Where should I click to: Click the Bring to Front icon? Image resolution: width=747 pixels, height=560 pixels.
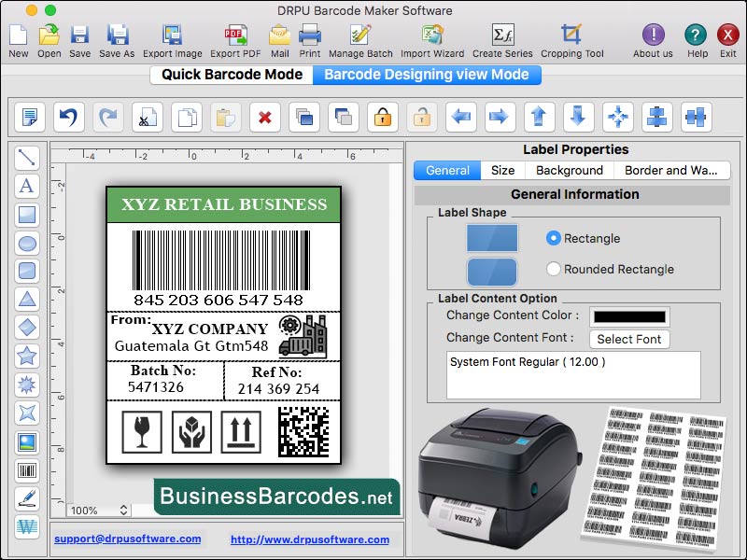point(304,117)
